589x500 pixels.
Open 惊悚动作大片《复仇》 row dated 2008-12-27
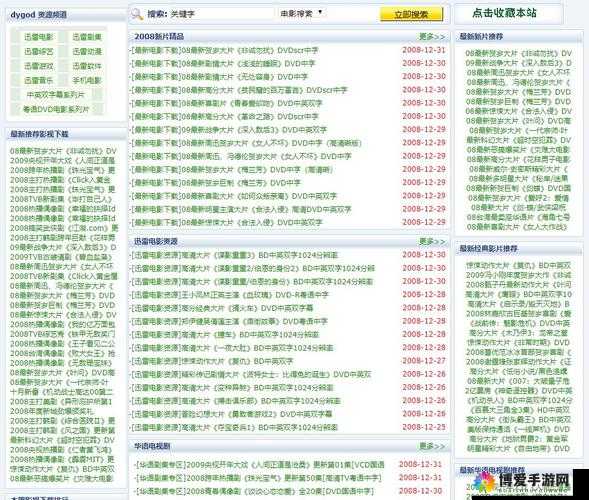coord(212,361)
